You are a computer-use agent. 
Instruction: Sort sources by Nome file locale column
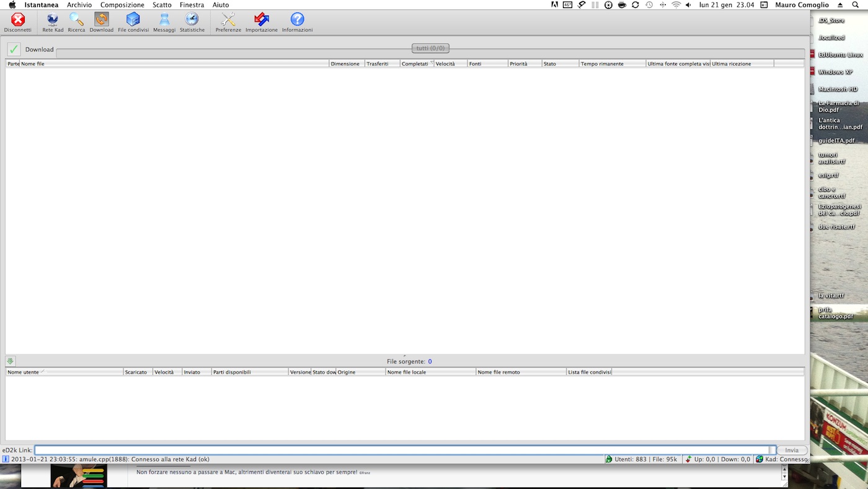430,372
